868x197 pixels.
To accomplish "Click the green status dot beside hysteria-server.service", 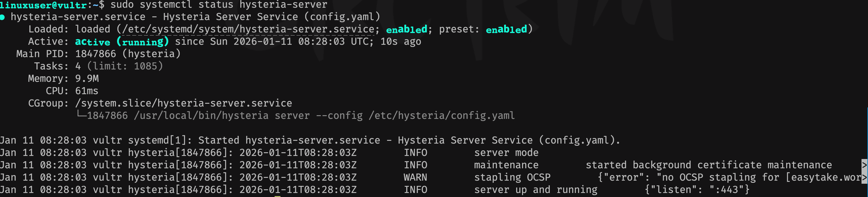I will click(2, 17).
